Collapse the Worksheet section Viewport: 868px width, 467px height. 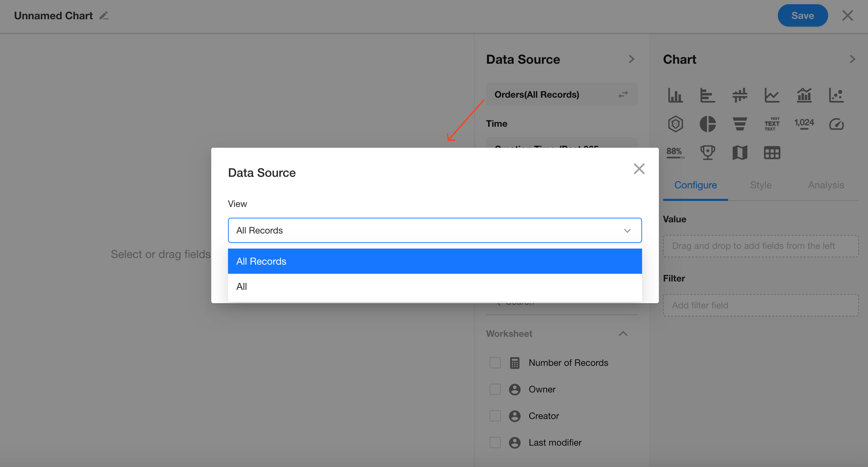[x=623, y=334]
